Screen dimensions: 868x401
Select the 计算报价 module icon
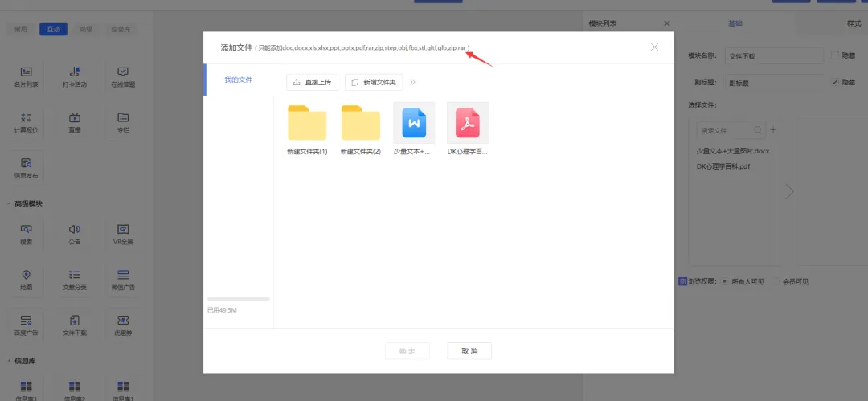[x=26, y=117]
